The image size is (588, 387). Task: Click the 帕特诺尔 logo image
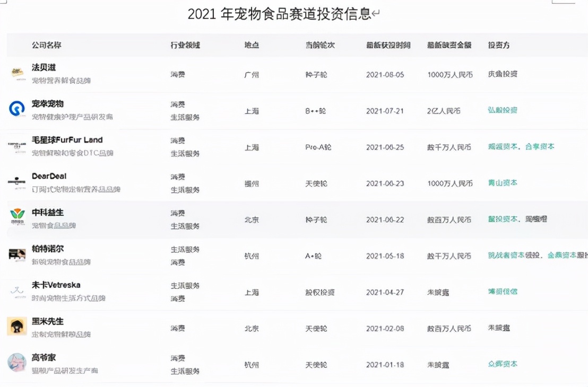pos(17,255)
